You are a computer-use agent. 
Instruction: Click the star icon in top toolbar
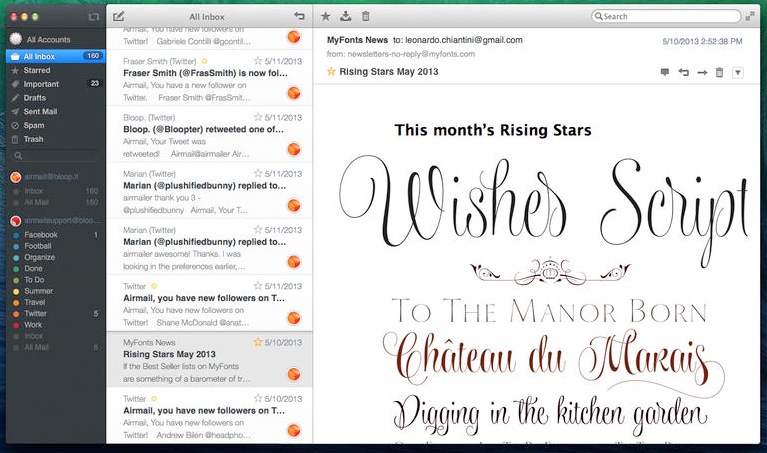pos(326,16)
